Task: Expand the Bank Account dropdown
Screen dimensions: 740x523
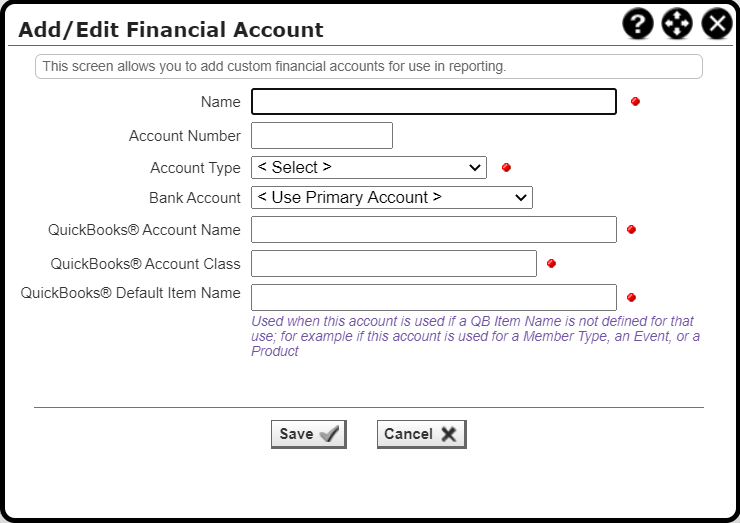Action: coord(391,197)
